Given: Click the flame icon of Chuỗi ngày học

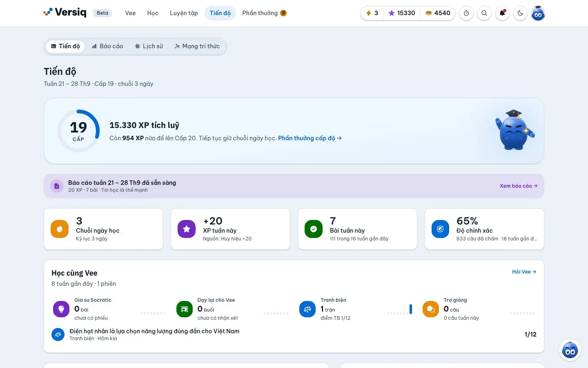Looking at the screenshot, I should pyautogui.click(x=60, y=229).
